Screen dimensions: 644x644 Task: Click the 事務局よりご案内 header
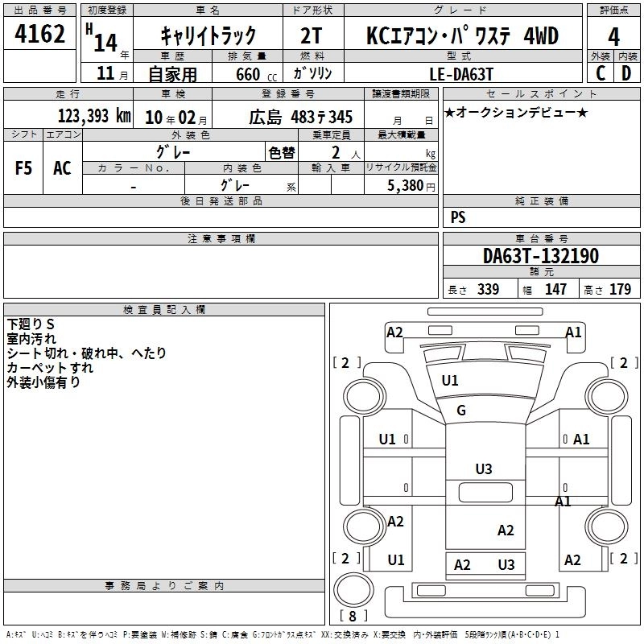tap(164, 586)
